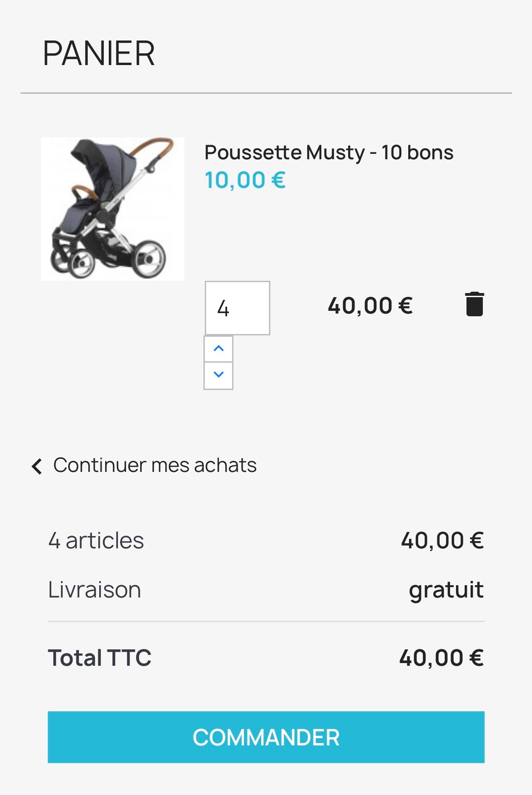Image resolution: width=532 pixels, height=795 pixels.
Task: Click the Livraison row label
Action: [x=94, y=589]
